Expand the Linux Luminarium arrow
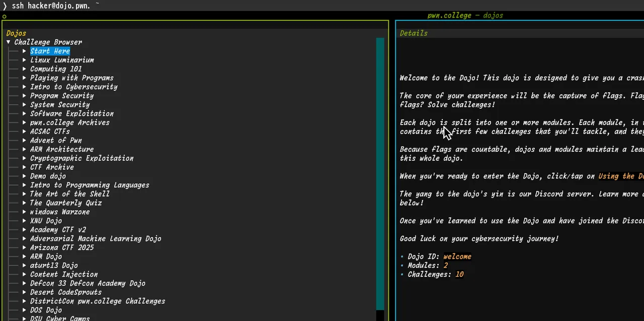644x321 pixels. click(x=24, y=60)
